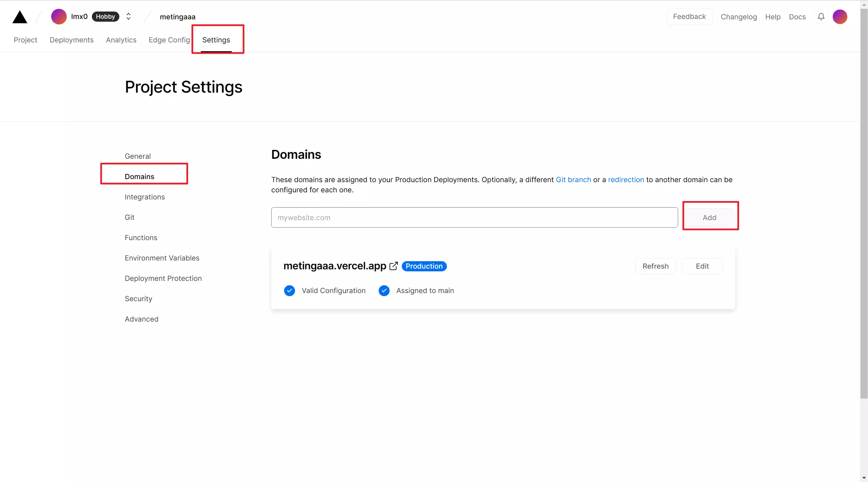Open user avatar menu top right
The height and width of the screenshot is (482, 868).
tap(840, 17)
